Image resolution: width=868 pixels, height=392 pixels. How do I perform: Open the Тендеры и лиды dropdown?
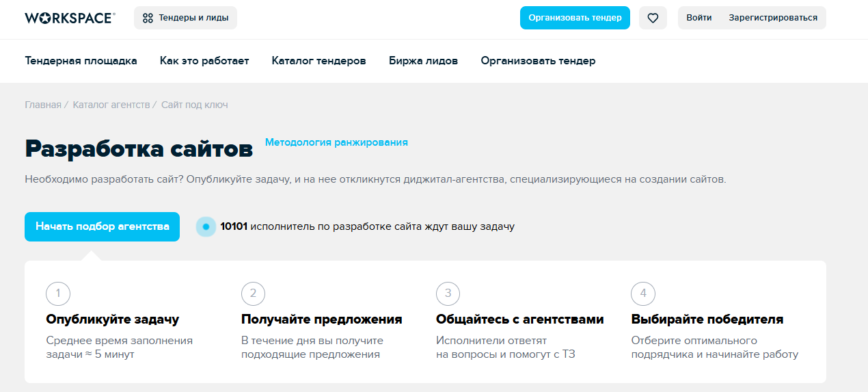coord(186,18)
